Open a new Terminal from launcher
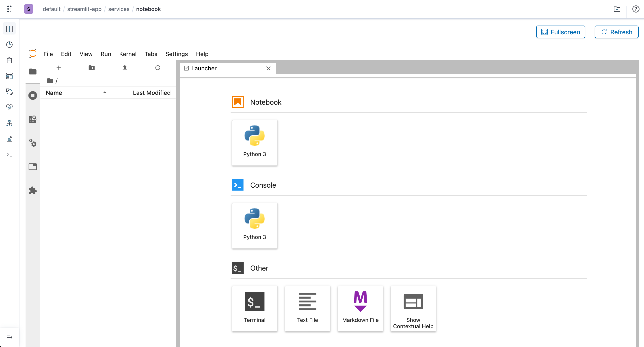This screenshot has height=347, width=644. [255, 308]
